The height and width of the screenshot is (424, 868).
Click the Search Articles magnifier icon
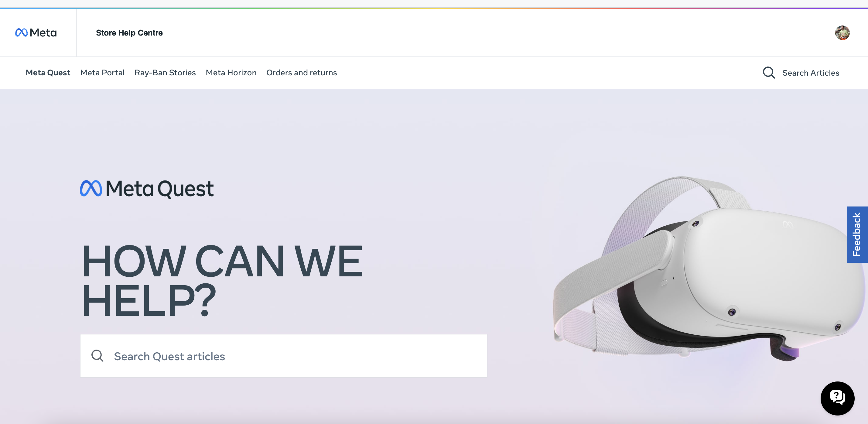(x=769, y=73)
